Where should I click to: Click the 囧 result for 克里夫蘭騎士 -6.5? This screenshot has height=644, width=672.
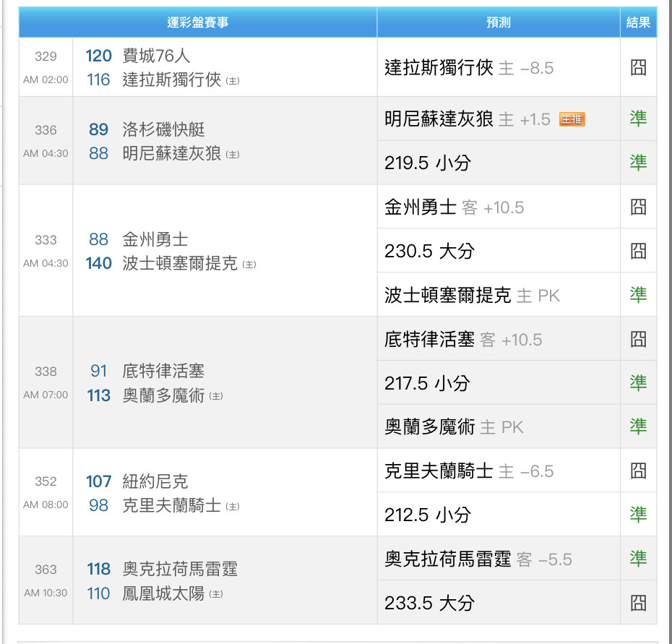pos(638,471)
